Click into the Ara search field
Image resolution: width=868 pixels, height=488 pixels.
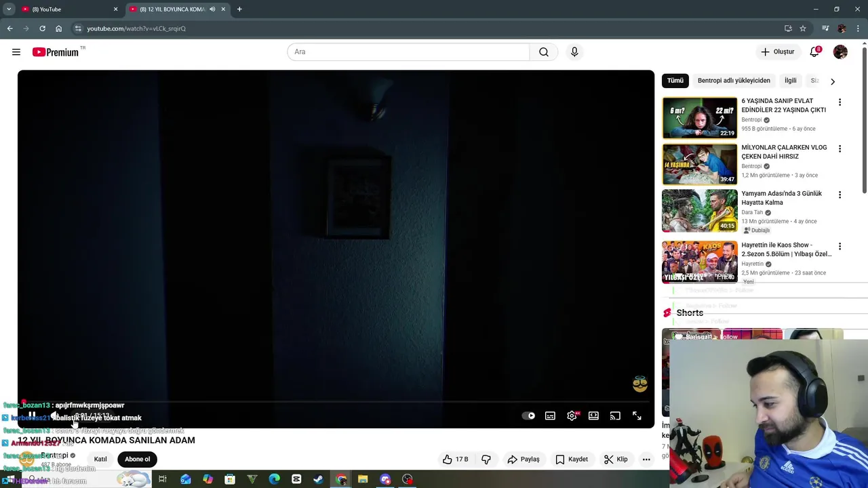coord(408,52)
